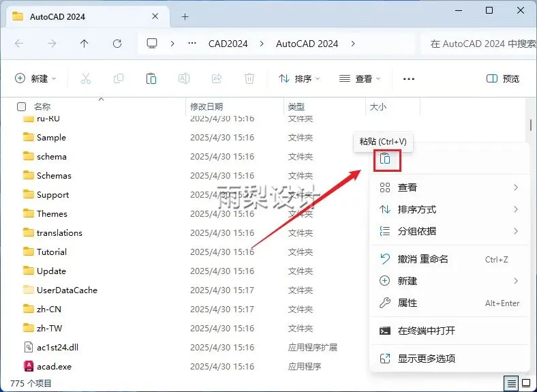
Task: Choose 属性 in context menu
Action: click(x=450, y=303)
